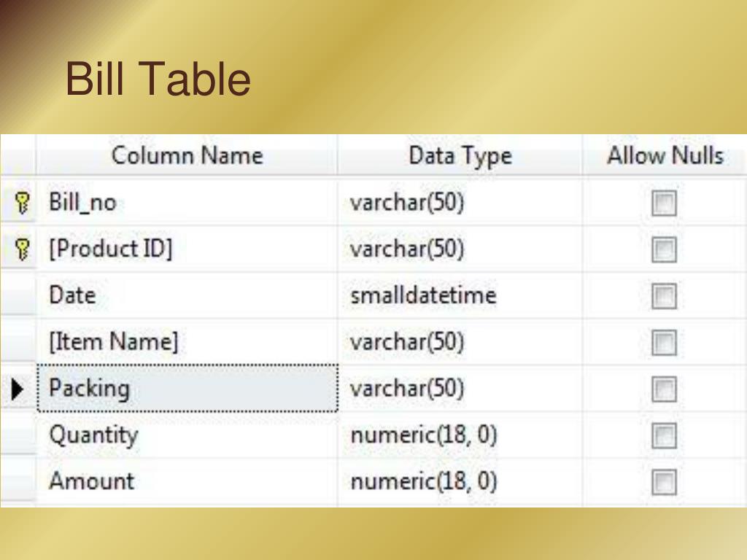Click the Allow Nulls column header
Image resolution: width=747 pixels, height=560 pixels.
(665, 155)
